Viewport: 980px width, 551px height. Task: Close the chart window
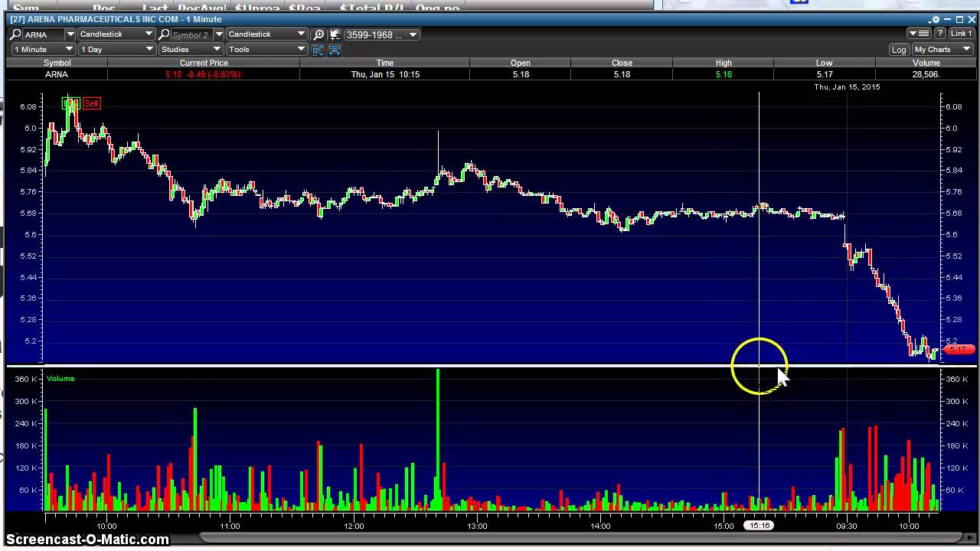click(972, 20)
